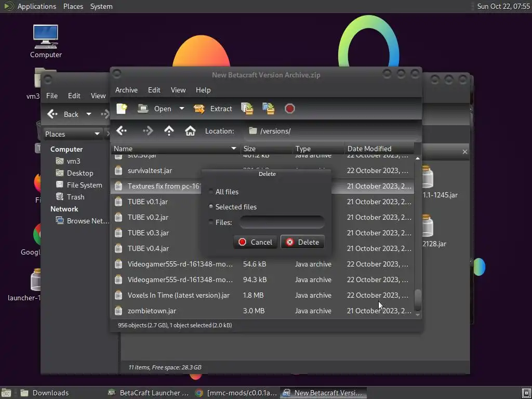
Task: Open the Help menu
Action: (203, 90)
